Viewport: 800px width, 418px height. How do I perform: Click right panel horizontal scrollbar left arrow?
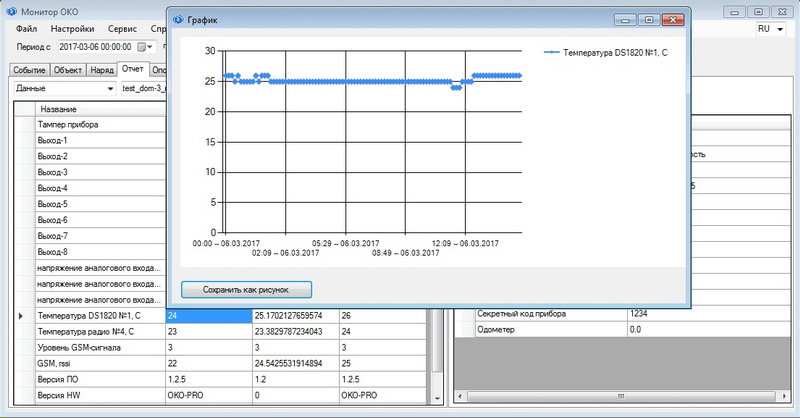(x=460, y=396)
